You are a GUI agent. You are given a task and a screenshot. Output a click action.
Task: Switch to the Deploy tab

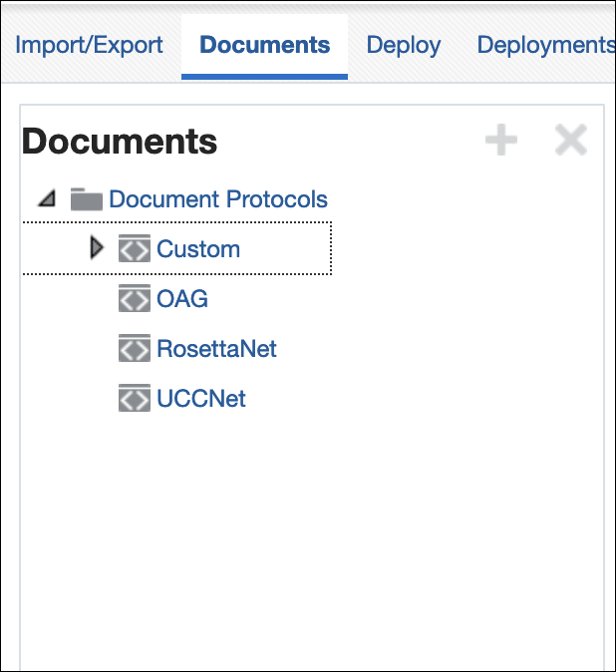click(404, 45)
